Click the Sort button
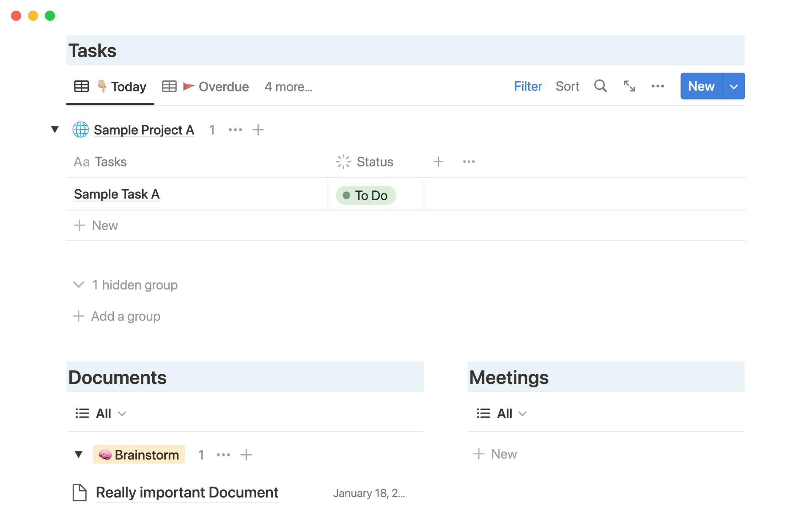 tap(567, 86)
